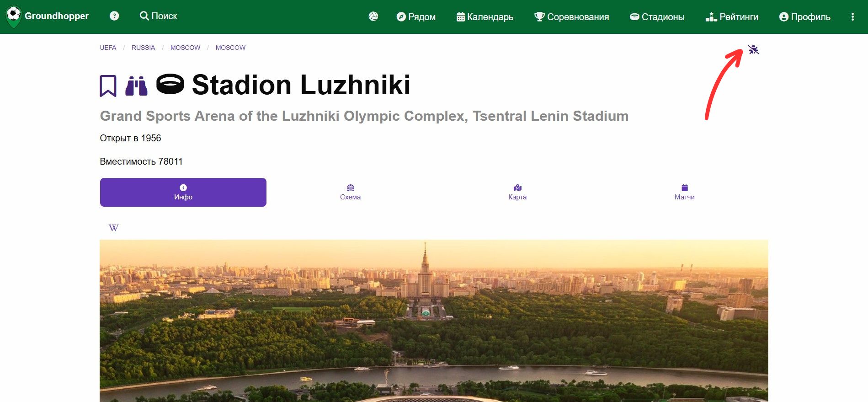Image resolution: width=868 pixels, height=402 pixels.
Task: Open the Wikipedia W link icon
Action: (x=114, y=228)
